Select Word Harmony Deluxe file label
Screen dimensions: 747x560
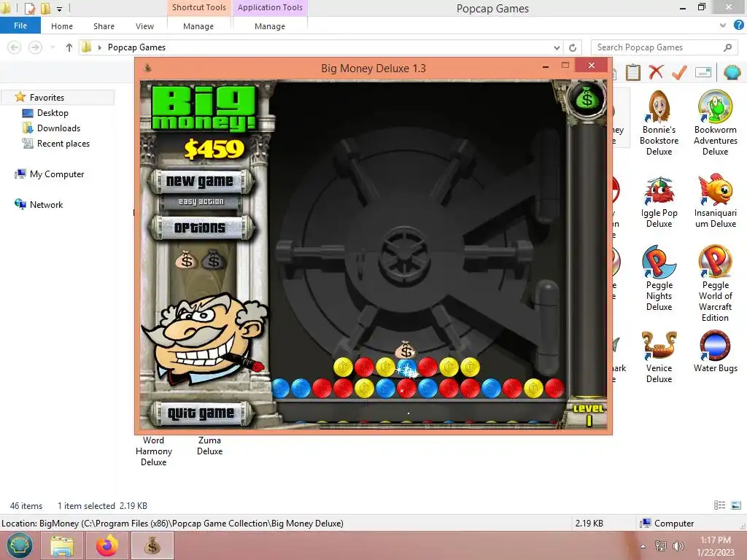153,451
